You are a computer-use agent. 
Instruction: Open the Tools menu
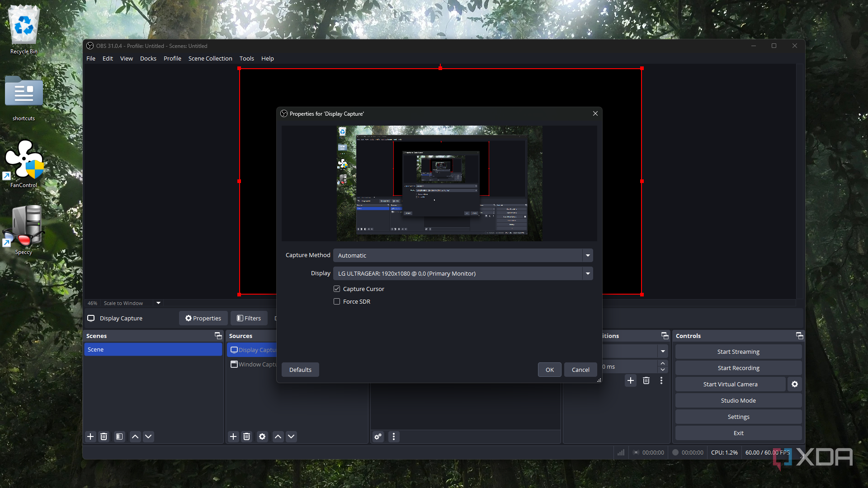pyautogui.click(x=246, y=58)
